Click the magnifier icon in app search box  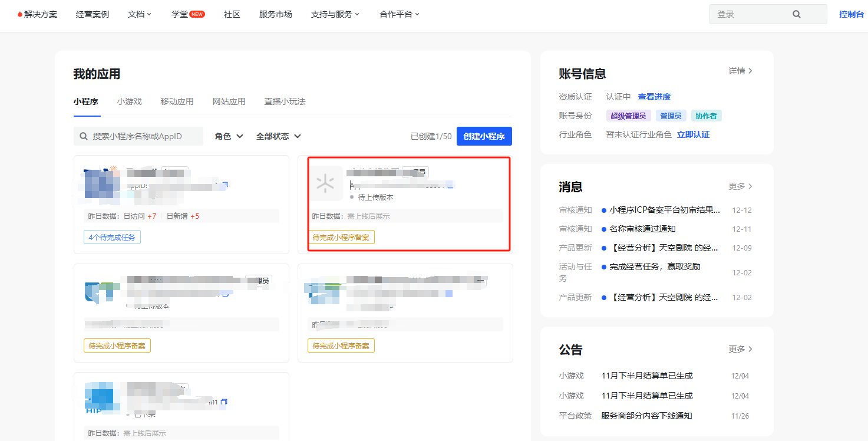(84, 136)
